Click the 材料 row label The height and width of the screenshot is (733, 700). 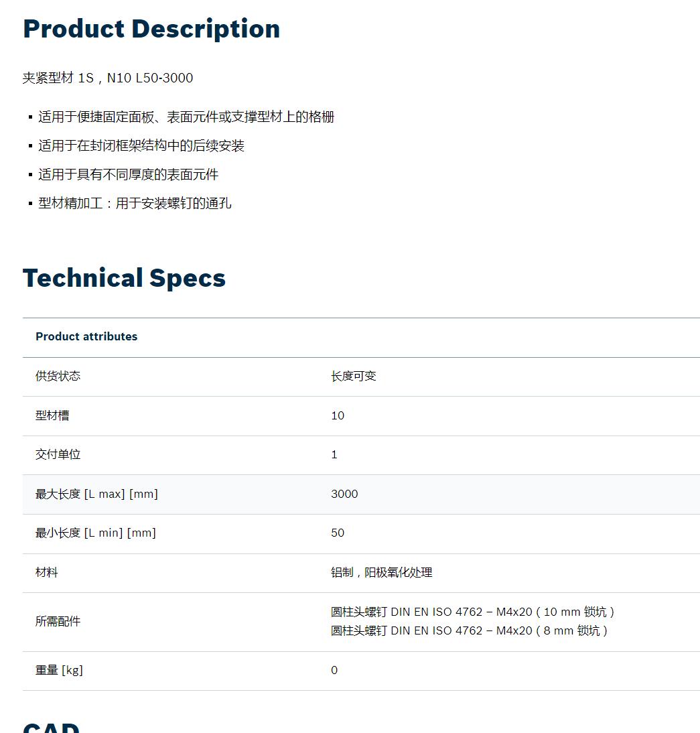coord(47,573)
